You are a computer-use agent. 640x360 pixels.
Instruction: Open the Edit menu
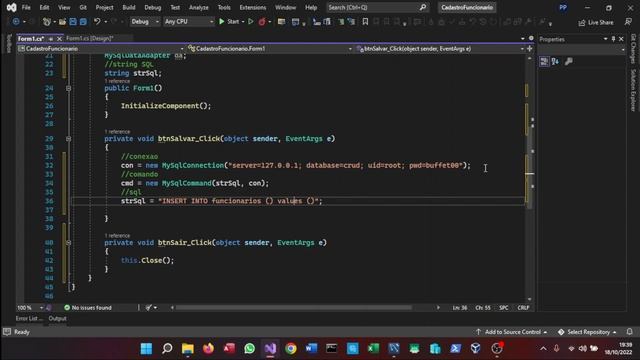coord(44,7)
